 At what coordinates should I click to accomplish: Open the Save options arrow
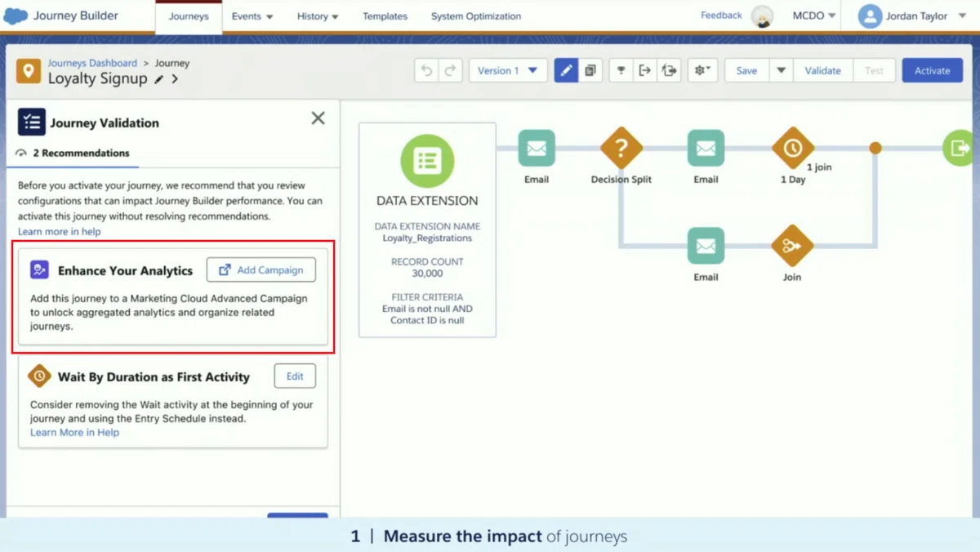(781, 70)
